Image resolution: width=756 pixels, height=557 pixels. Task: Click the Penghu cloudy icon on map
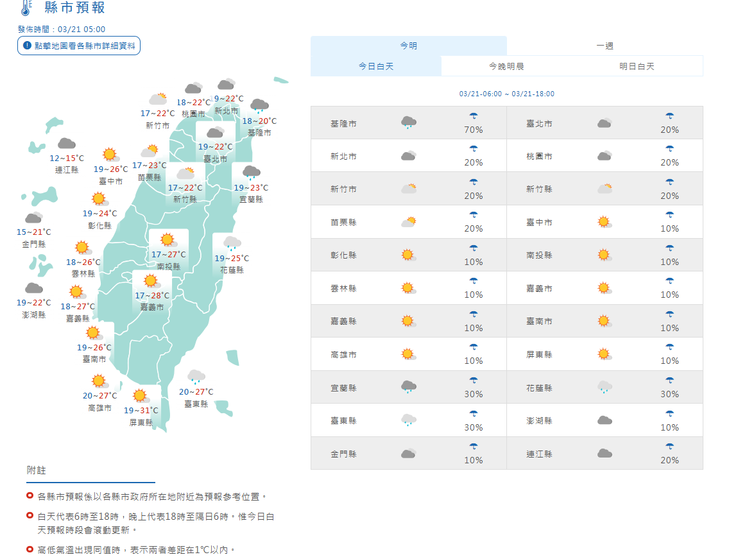[33, 288]
